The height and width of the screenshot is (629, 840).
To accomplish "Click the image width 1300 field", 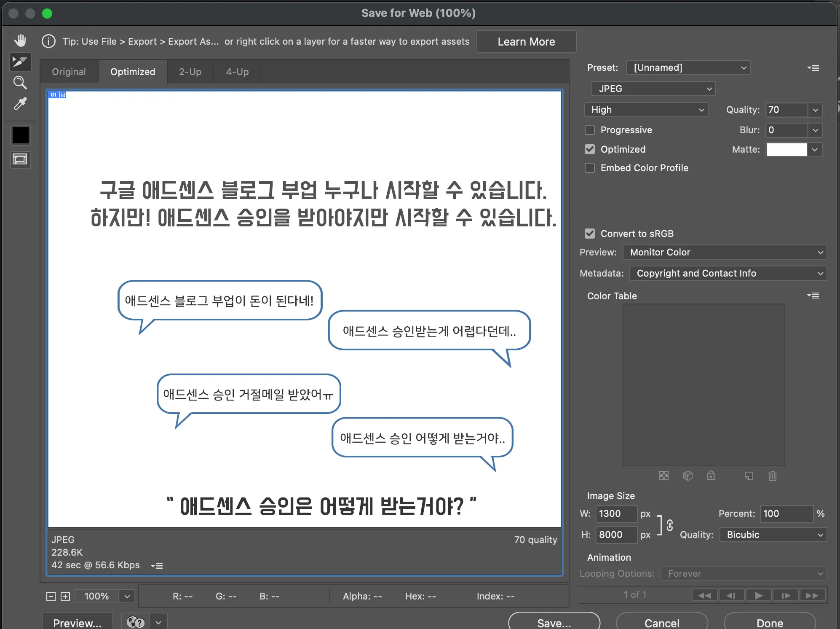I will [616, 513].
